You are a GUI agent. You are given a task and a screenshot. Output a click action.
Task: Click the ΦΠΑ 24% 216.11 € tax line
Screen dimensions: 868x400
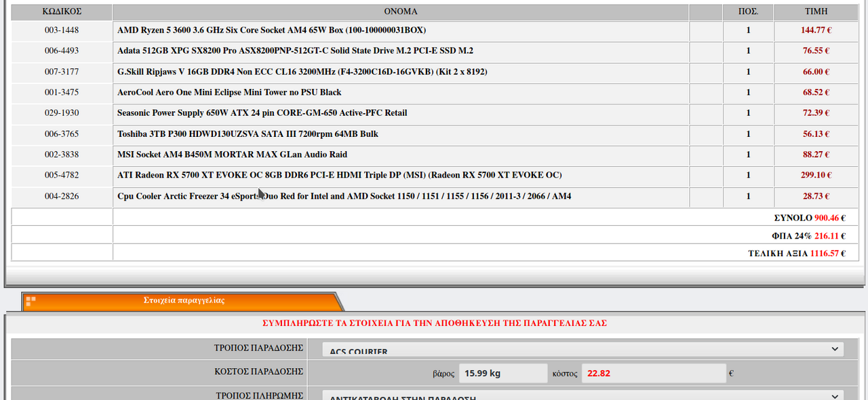809,236
